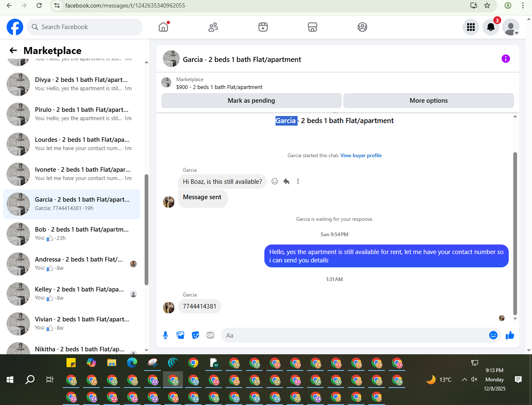Open the emoji picker in message box
Image resolution: width=532 pixels, height=405 pixels.
[493, 335]
